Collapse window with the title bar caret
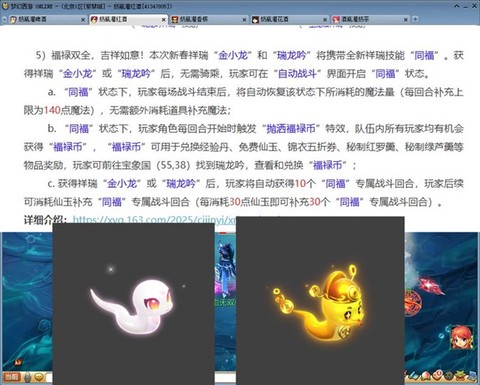Screen dimensions: 480x385 [457, 6]
